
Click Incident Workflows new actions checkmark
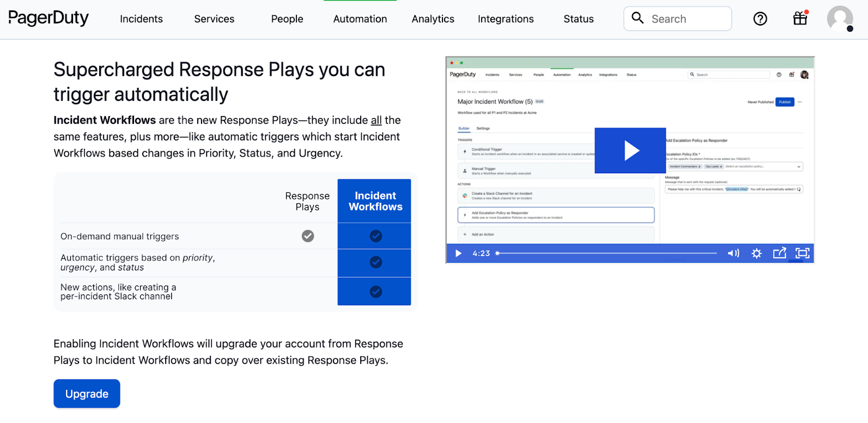pos(375,292)
